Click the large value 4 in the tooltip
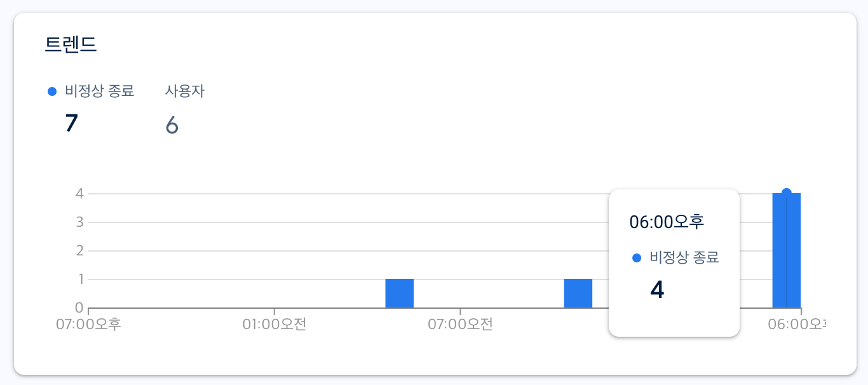Screen dimensions: 868x385 click(x=657, y=290)
